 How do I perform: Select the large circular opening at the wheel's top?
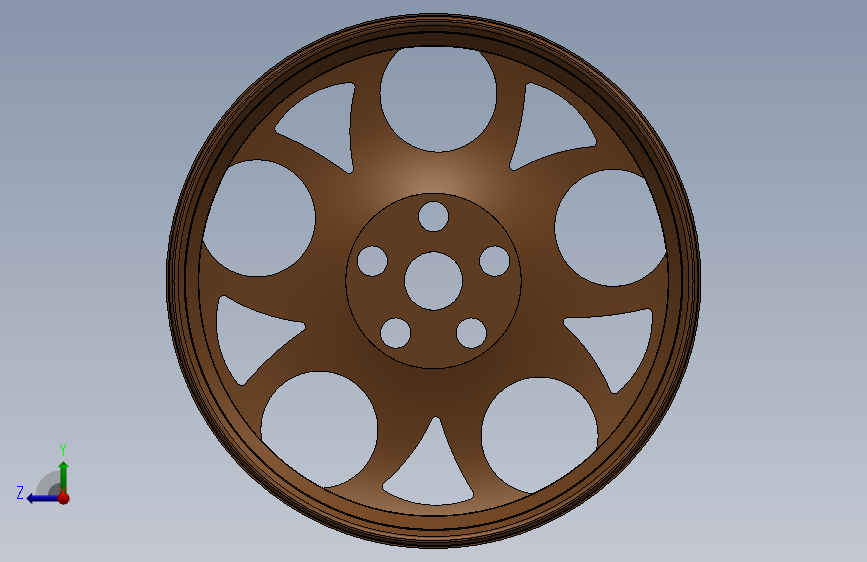pos(438,98)
